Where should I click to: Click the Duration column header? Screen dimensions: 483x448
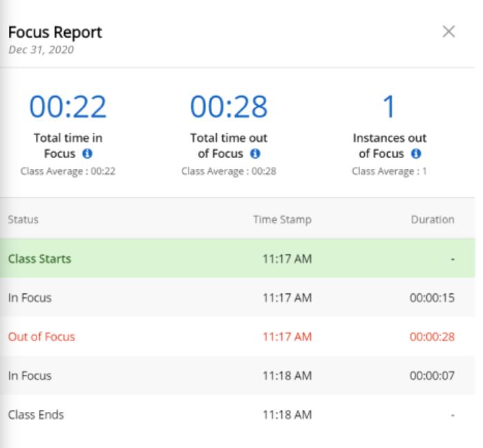435,220
